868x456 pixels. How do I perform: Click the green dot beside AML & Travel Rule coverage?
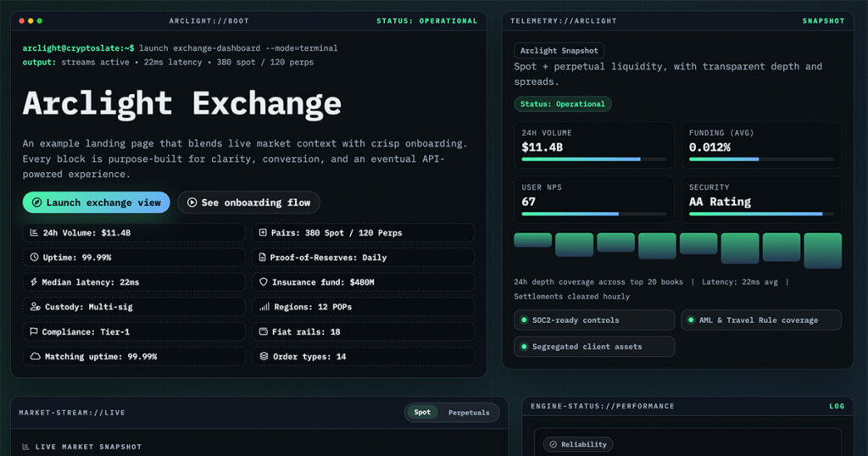click(x=691, y=320)
